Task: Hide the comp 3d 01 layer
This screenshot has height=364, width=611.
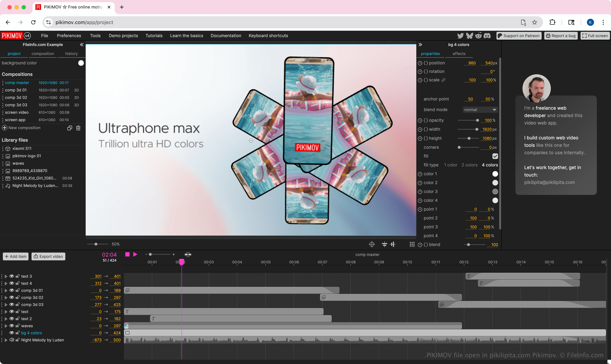Action: [12, 290]
